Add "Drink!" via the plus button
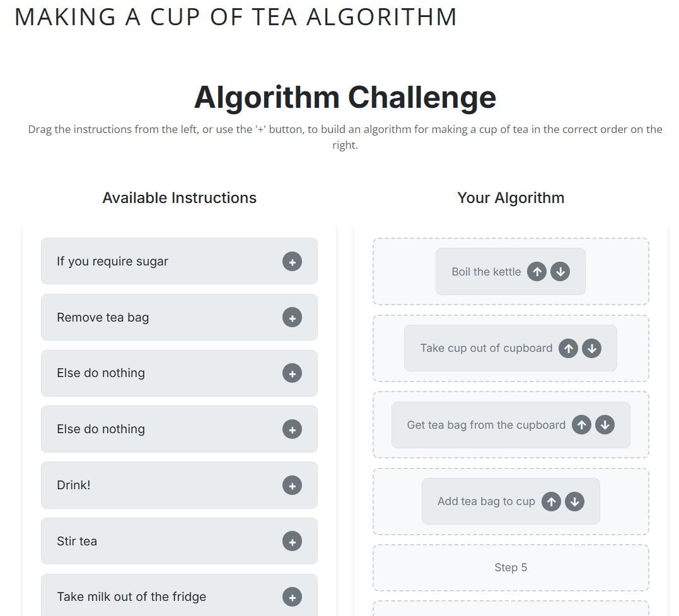Image resolution: width=679 pixels, height=616 pixels. 291,485
